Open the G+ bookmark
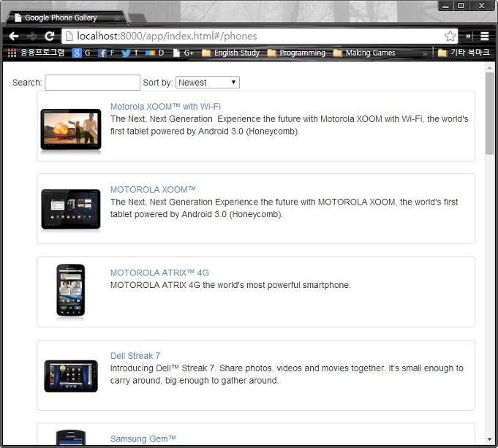 coord(184,53)
